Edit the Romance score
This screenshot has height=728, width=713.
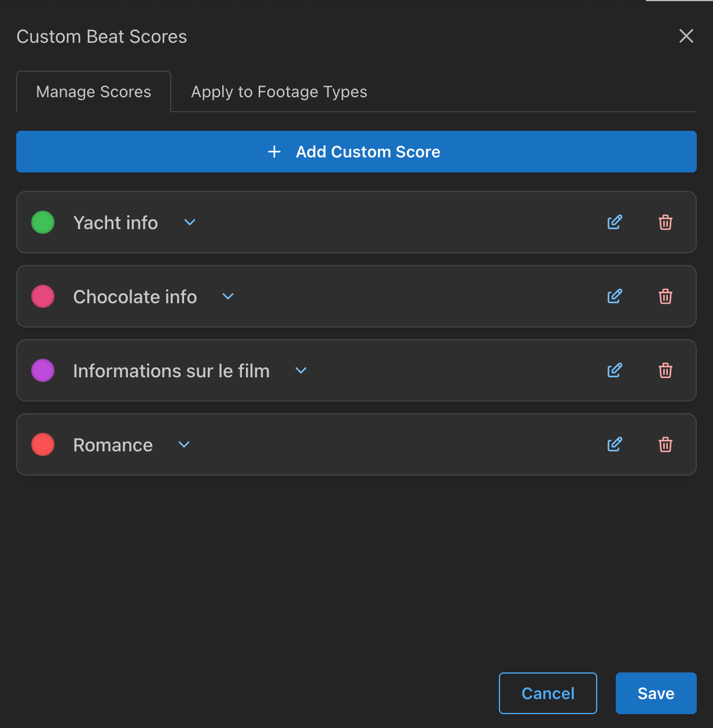click(615, 444)
